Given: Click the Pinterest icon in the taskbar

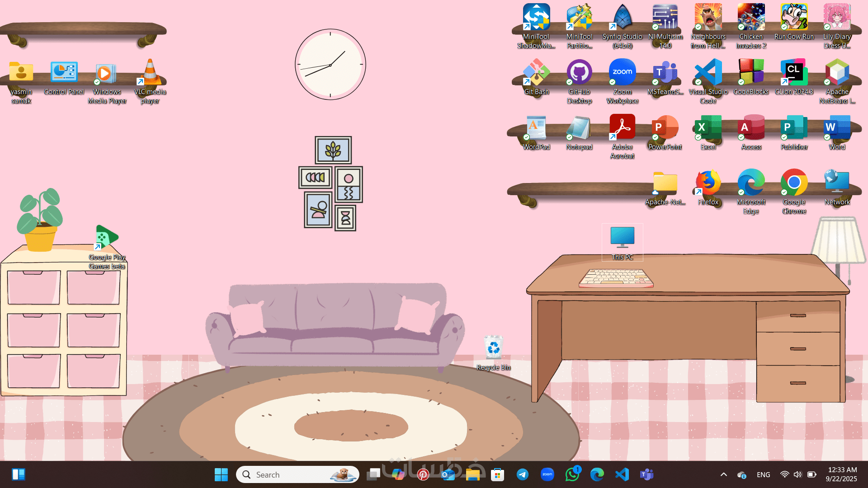Looking at the screenshot, I should tap(423, 474).
